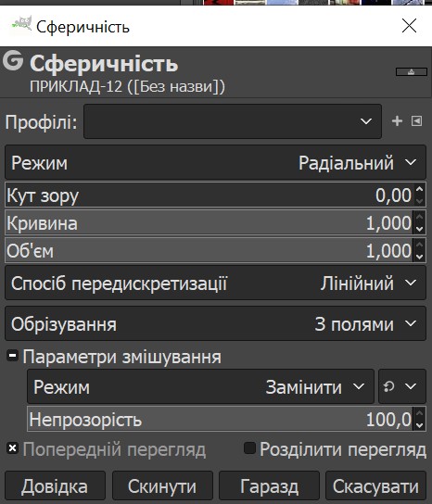Increase Кут зору value with up arrow
This screenshot has width=432, height=504.
tap(419, 189)
